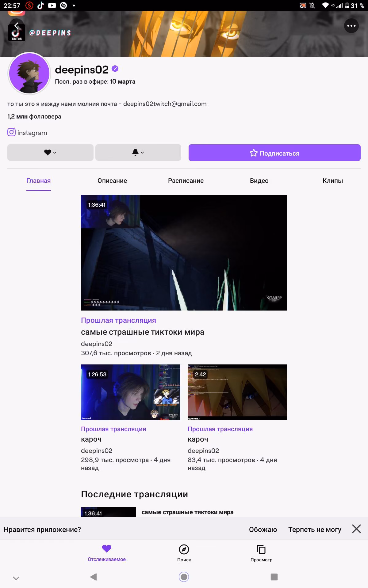This screenshot has height=588, width=368.
Task: Open the Просмотр browse tab
Action: (261, 553)
